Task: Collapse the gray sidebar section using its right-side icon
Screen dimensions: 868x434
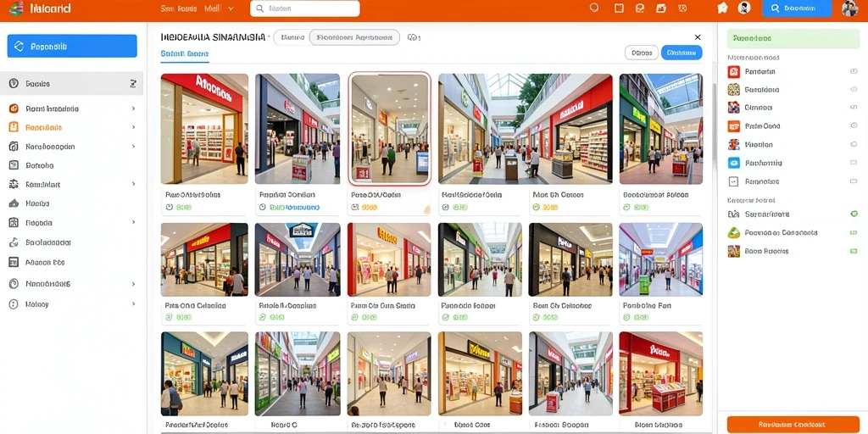Action: [133, 84]
